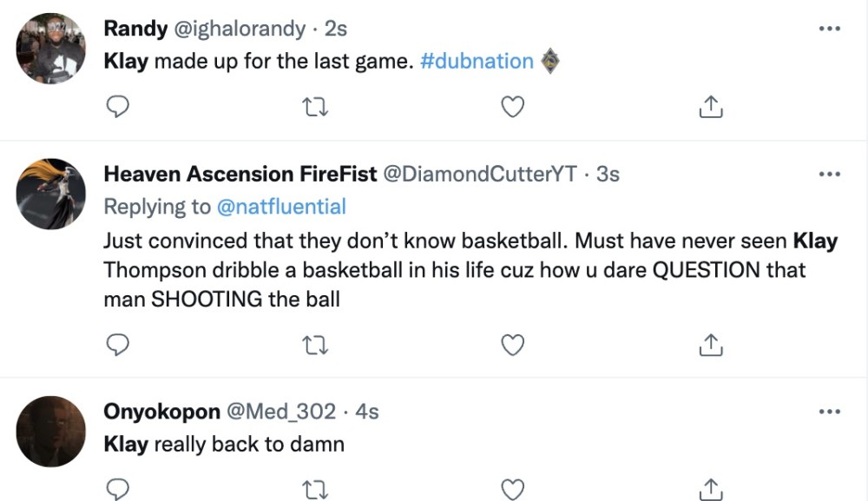868x501 pixels.
Task: Open more options on DiamondCutterYT's tweet
Action: [x=830, y=174]
